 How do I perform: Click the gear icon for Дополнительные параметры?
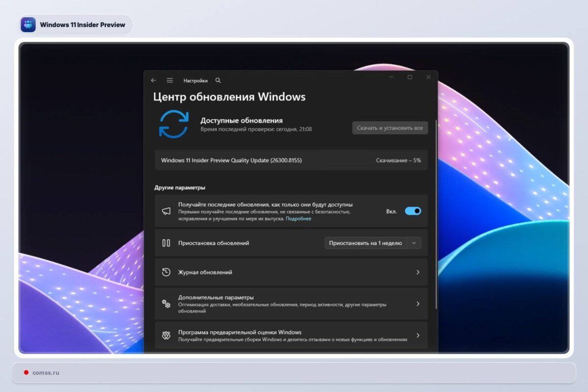coord(167,303)
